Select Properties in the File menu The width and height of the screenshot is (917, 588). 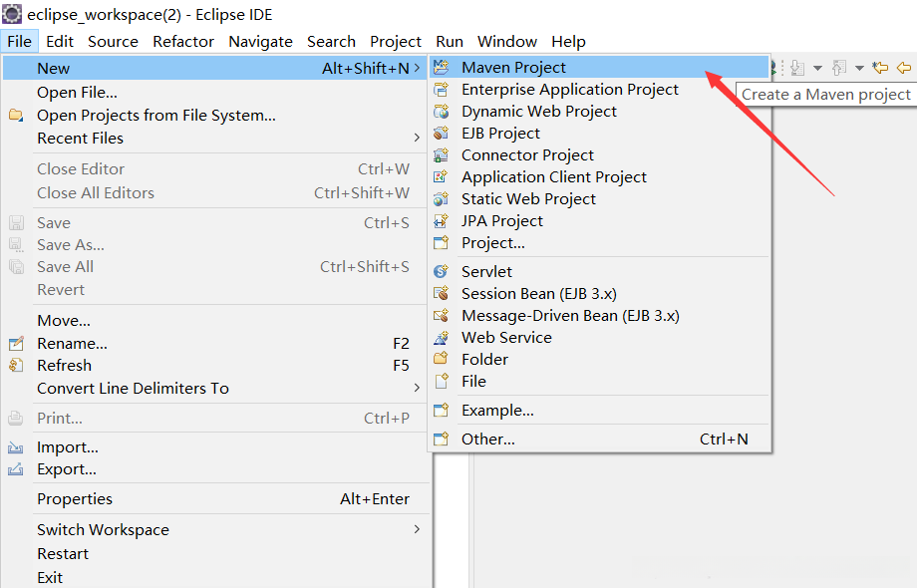75,499
